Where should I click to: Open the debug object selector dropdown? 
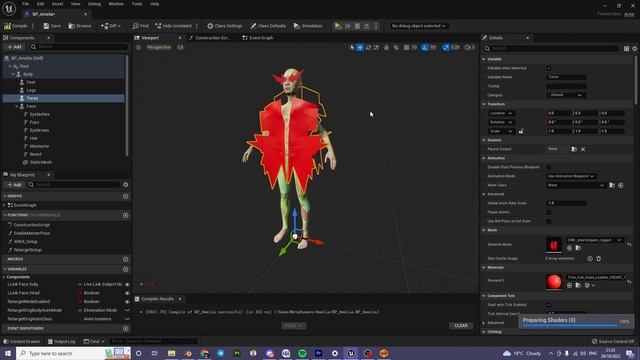[x=418, y=26]
